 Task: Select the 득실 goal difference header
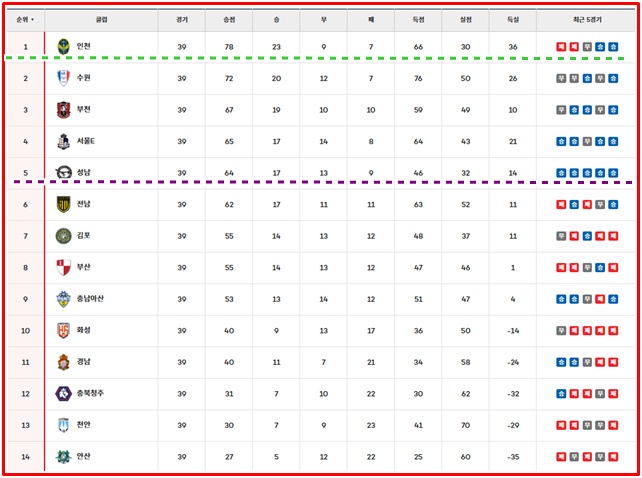point(512,19)
